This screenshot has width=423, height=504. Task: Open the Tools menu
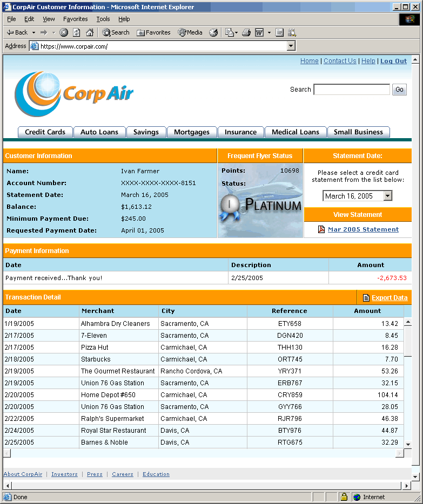point(103,19)
